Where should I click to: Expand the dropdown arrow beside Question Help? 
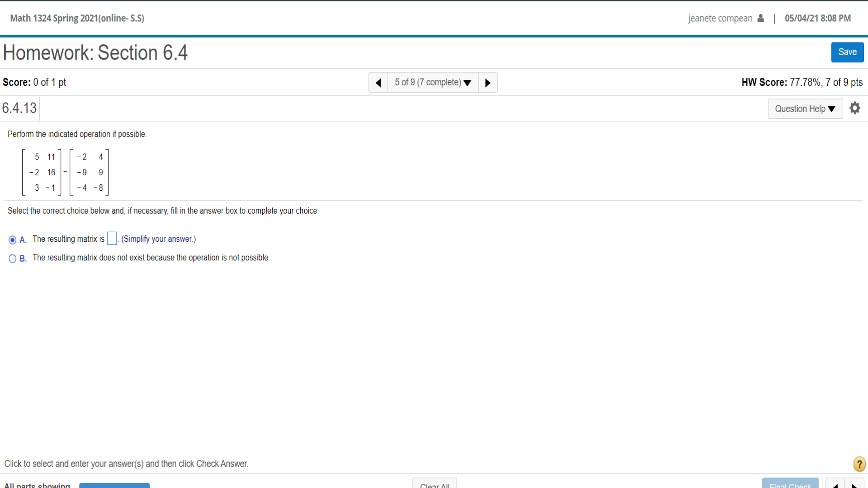833,108
